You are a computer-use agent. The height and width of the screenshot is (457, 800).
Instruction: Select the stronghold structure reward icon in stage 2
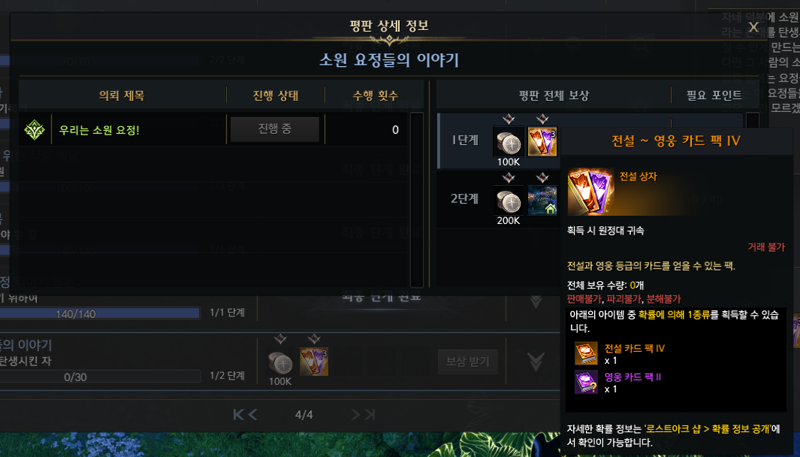pyautogui.click(x=542, y=200)
